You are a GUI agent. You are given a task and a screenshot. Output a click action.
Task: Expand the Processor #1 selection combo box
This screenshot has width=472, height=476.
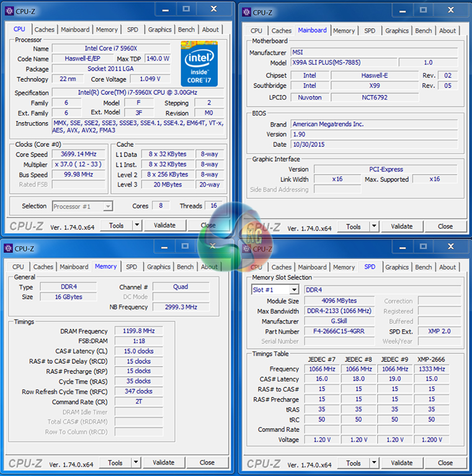click(x=107, y=206)
